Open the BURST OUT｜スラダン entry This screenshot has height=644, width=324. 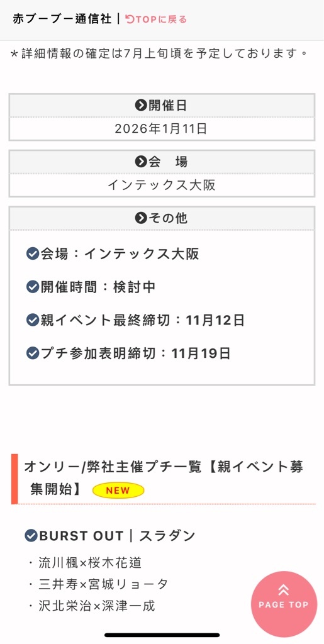(110, 536)
